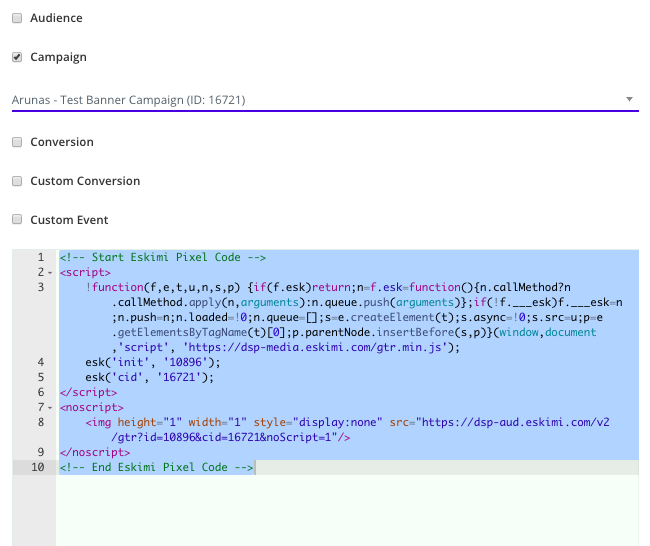650x546 pixels.
Task: Click line number 8 in the gutter
Action: [41, 422]
